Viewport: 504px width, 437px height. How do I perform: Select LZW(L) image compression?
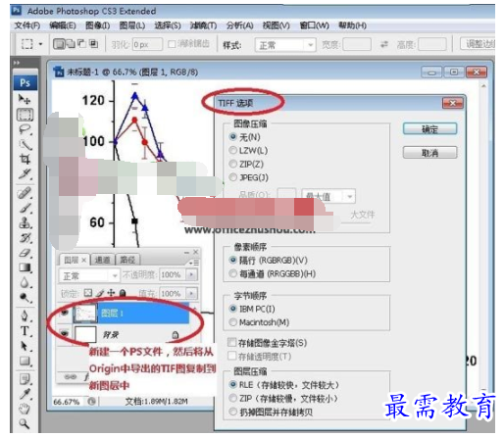(232, 150)
